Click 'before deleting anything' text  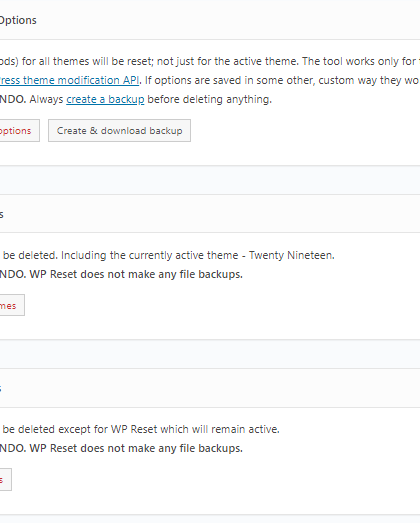click(x=209, y=99)
